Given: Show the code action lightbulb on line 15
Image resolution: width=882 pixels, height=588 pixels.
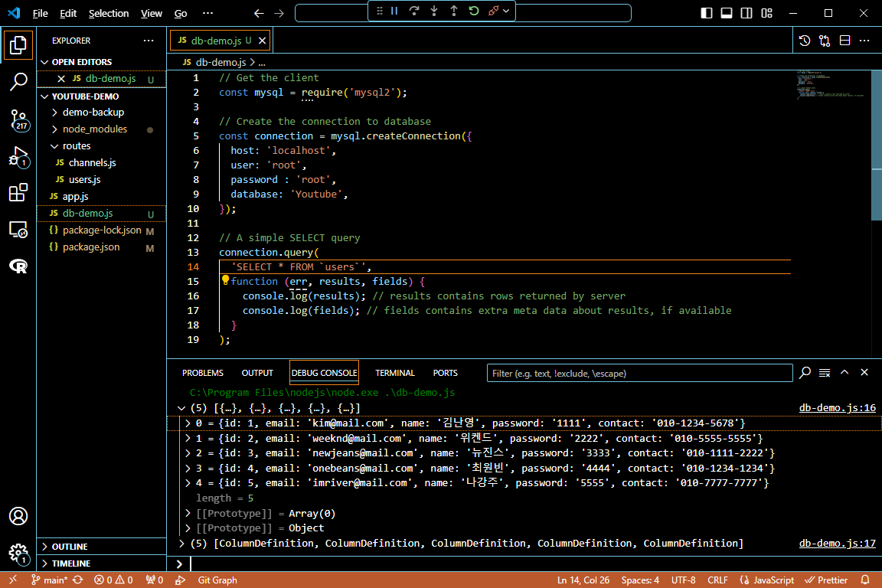Looking at the screenshot, I should point(225,280).
